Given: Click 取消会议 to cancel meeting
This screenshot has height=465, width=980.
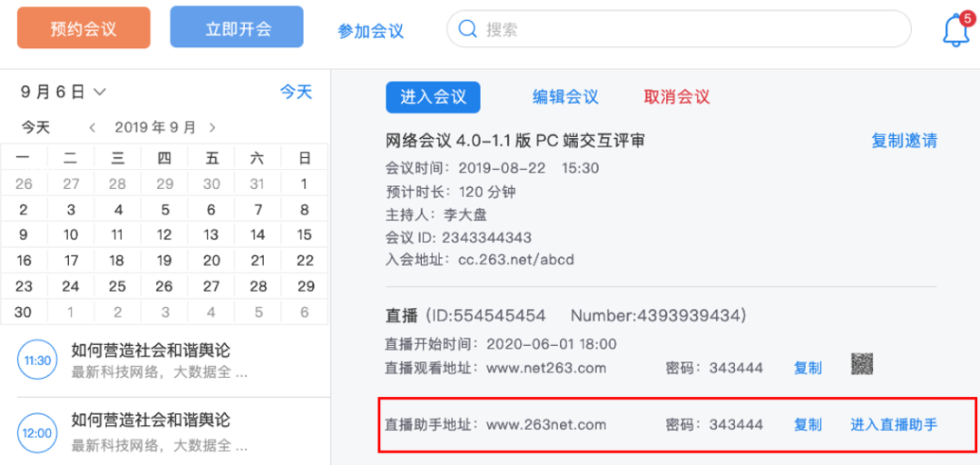Looking at the screenshot, I should 676,97.
